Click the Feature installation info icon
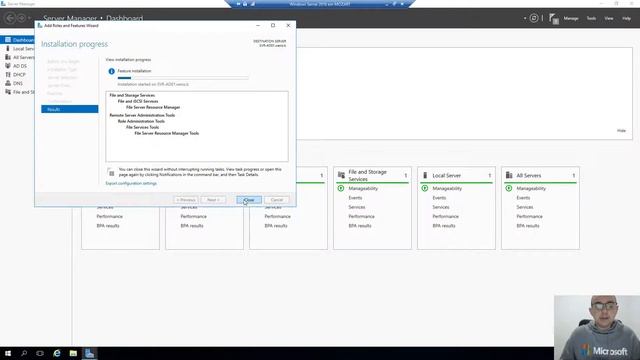 [x=111, y=71]
